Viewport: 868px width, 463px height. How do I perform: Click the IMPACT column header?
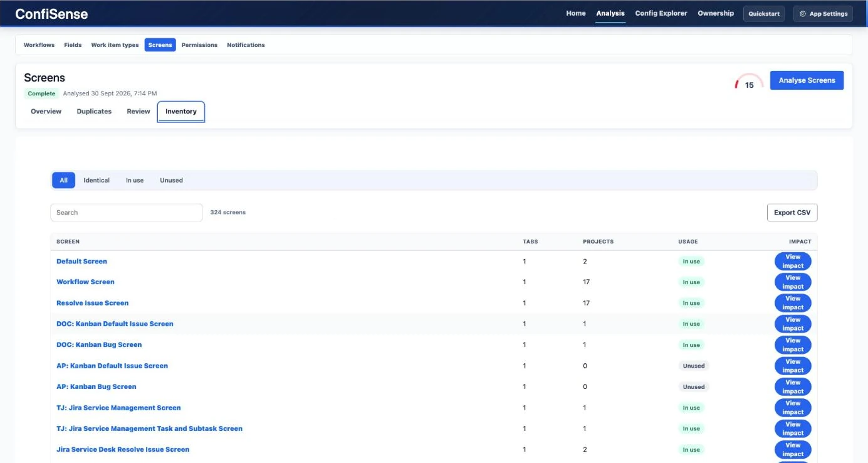[800, 242]
